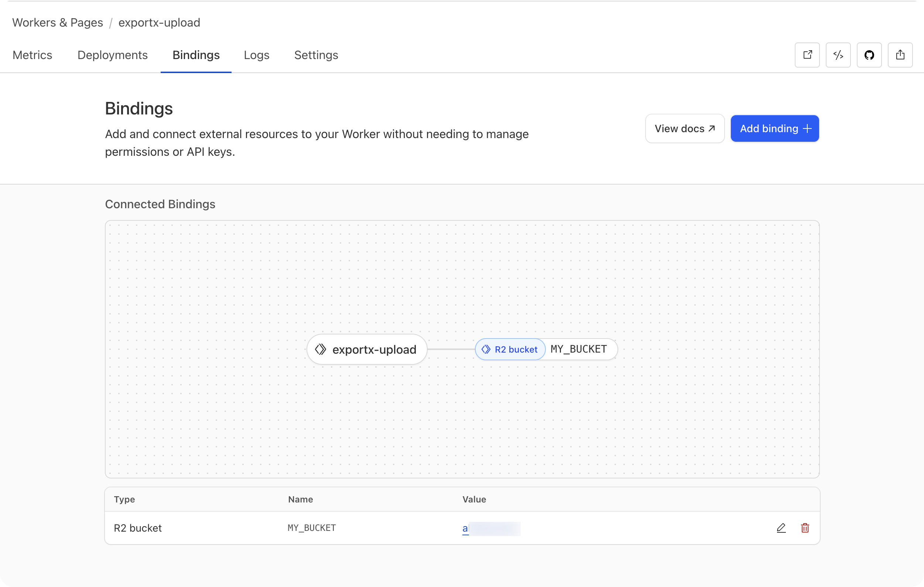This screenshot has height=587, width=924.
Task: Open the Logs tab
Action: [257, 55]
